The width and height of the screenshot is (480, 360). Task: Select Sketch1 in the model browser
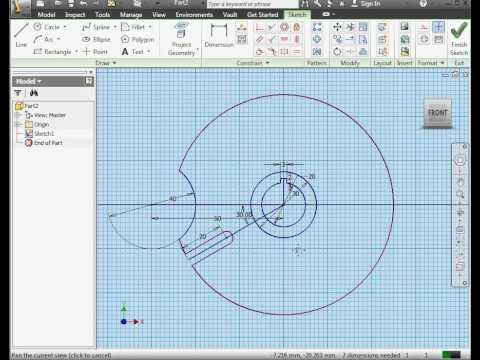pyautogui.click(x=40, y=134)
